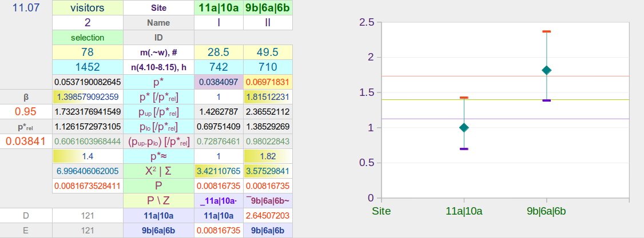Click the 'visitors' header cell
This screenshot has width=644, height=238.
(x=88, y=8)
